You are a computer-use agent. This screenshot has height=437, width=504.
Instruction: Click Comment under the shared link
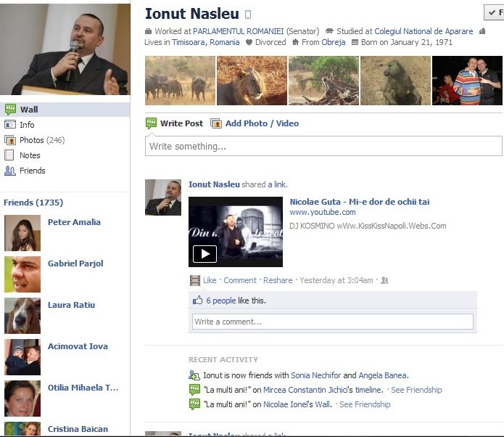240,280
